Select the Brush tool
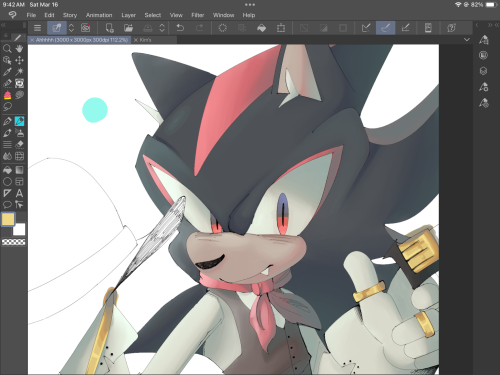Screen dimensions: 500x375 [7, 133]
